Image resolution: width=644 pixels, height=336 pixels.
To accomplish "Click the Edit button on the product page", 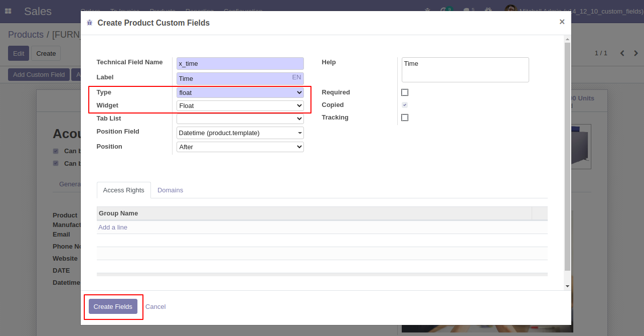I will 19,53.
